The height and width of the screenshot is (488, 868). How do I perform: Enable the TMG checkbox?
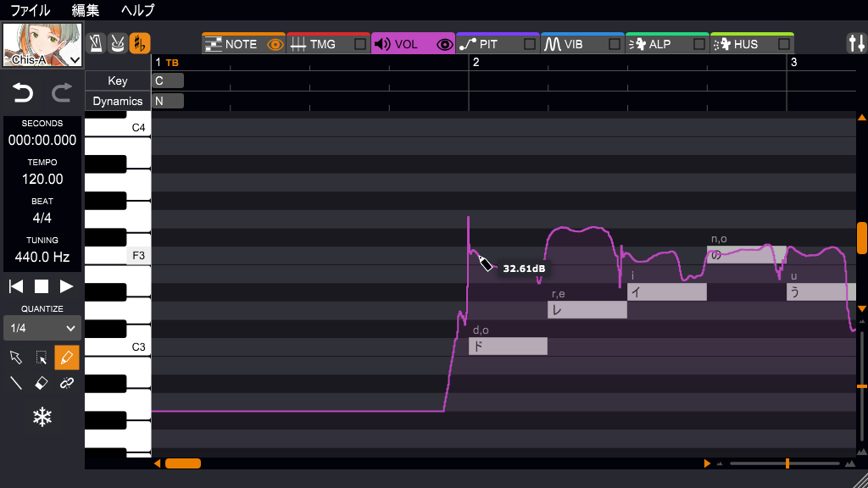(x=359, y=42)
